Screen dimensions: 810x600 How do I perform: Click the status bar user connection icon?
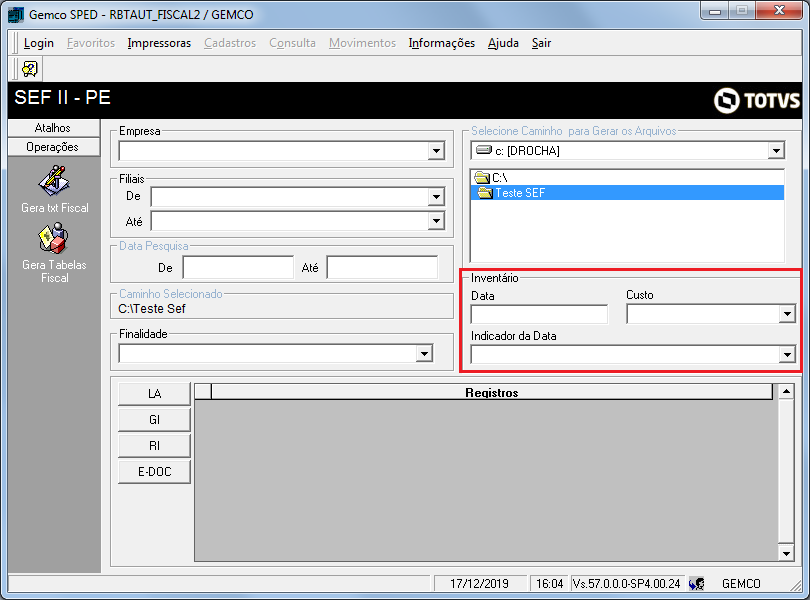[x=696, y=583]
